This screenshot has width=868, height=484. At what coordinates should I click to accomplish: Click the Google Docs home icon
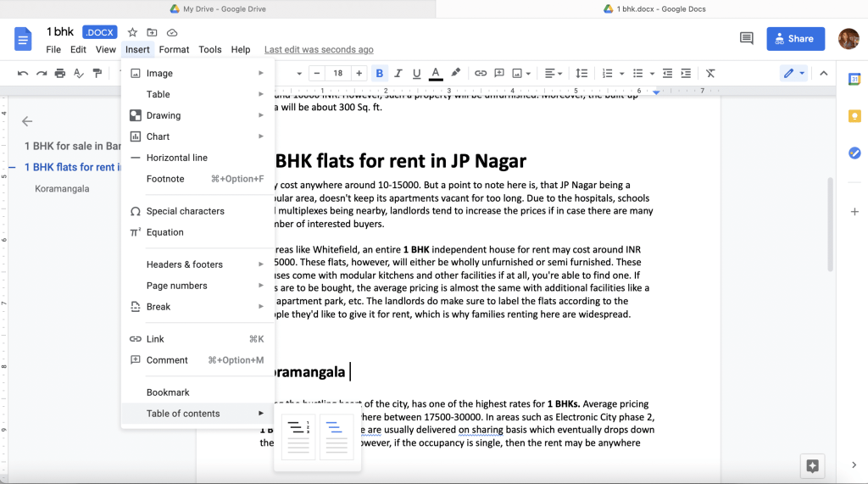23,39
